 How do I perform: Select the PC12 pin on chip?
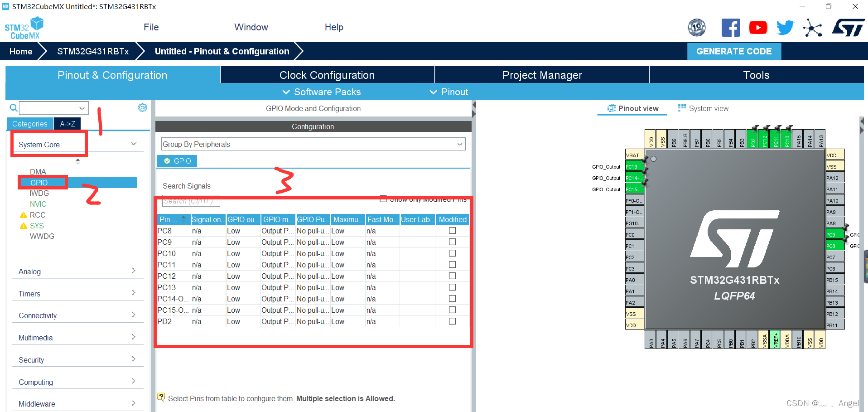click(x=765, y=139)
